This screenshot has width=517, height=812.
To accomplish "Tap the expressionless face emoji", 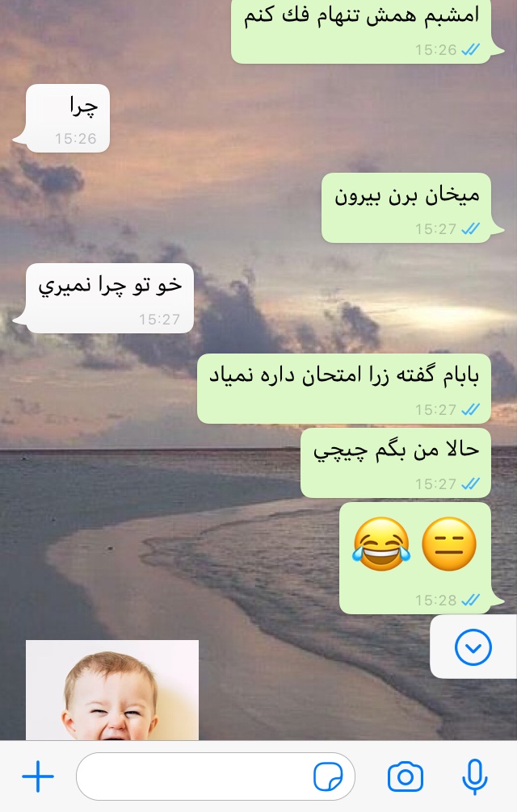I will pos(448,544).
